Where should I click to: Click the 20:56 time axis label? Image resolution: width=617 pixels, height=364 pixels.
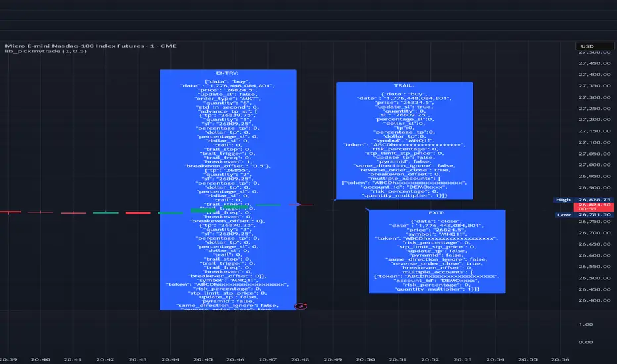560,359
